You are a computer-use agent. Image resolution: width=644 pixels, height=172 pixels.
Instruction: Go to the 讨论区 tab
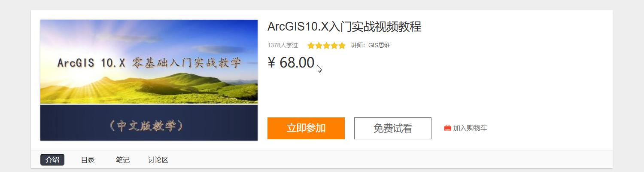(158, 160)
